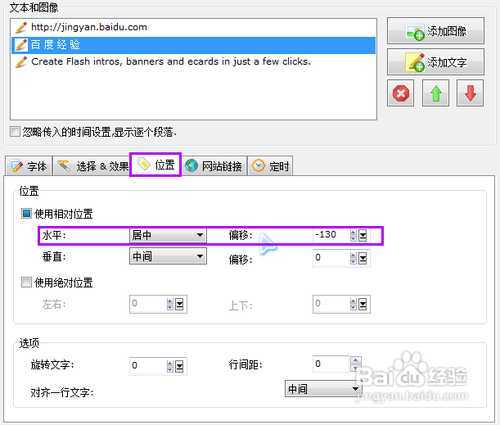The width and height of the screenshot is (500, 425).
Task: Switch to the 定时 tab
Action: 270,166
